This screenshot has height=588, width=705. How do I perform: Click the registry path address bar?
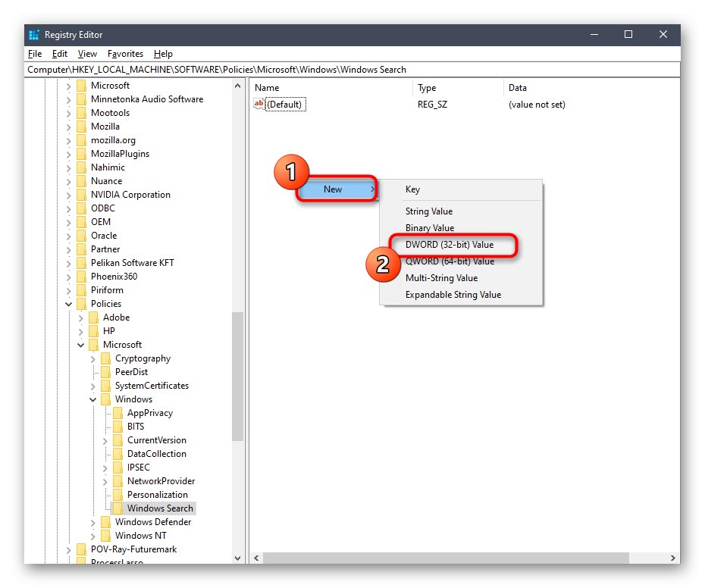coord(352,70)
